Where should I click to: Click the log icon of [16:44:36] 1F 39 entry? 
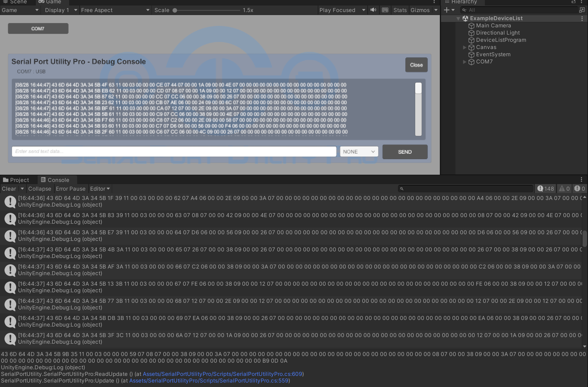tap(10, 201)
